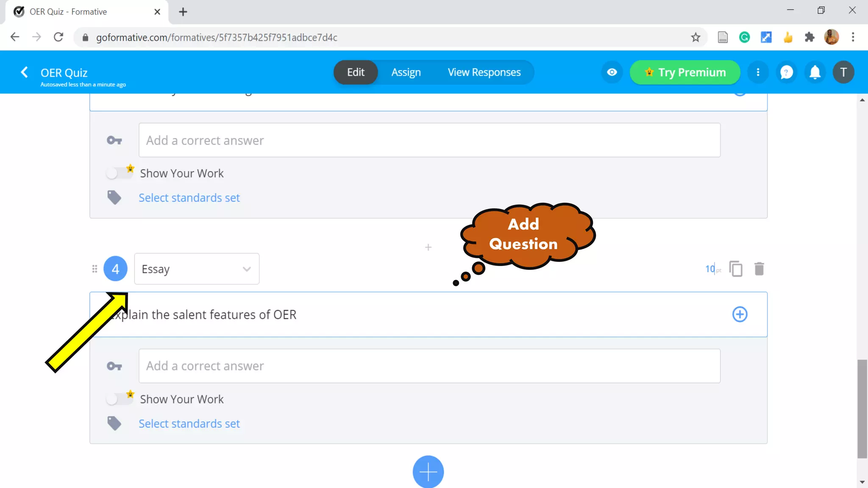
Task: Click the Try Premium button
Action: tap(685, 72)
